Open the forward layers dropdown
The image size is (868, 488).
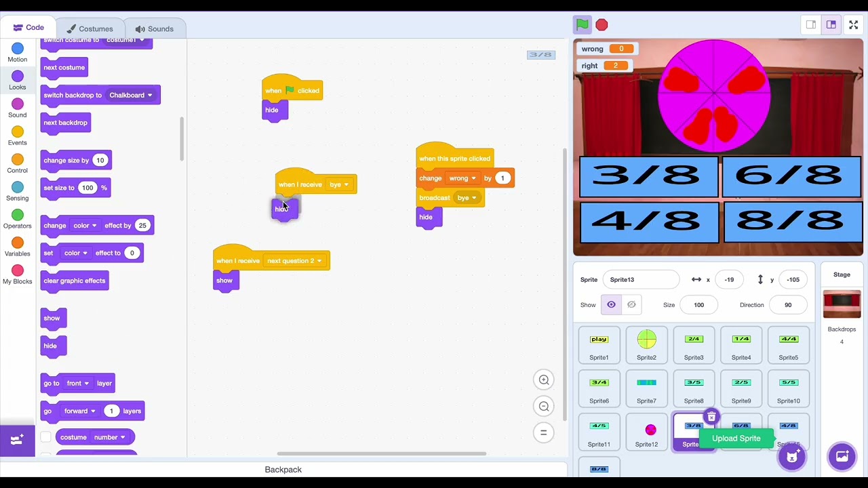click(x=79, y=411)
